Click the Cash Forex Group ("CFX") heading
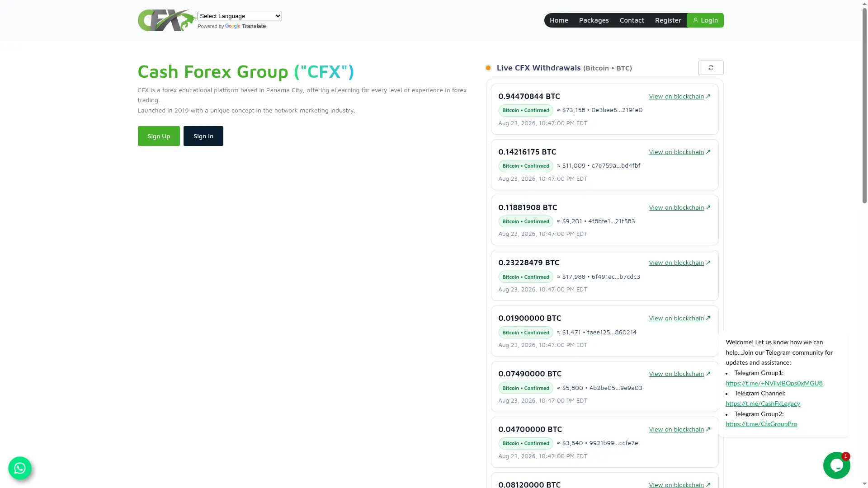868x488 pixels. pyautogui.click(x=245, y=71)
